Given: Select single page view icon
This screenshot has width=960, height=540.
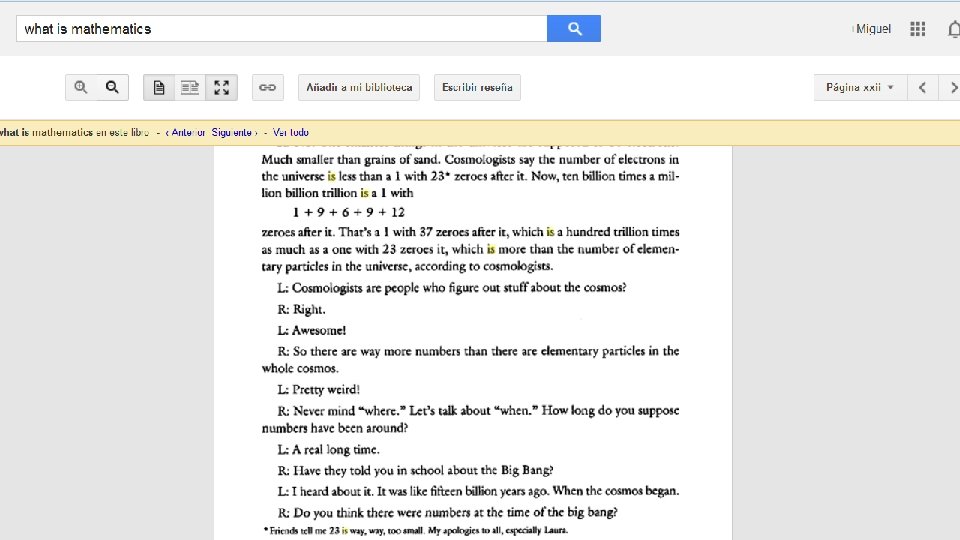Looking at the screenshot, I should (159, 88).
